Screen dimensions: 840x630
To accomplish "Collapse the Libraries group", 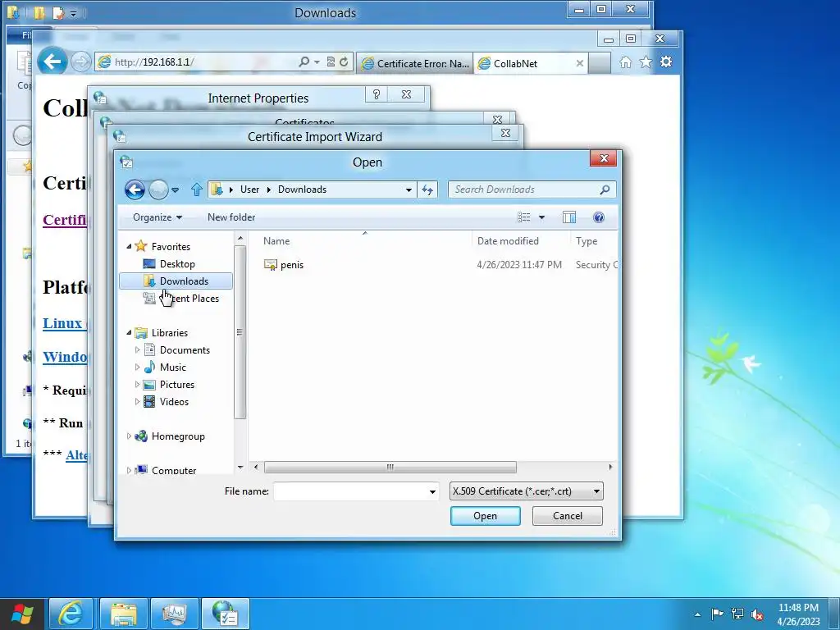I will (x=129, y=333).
